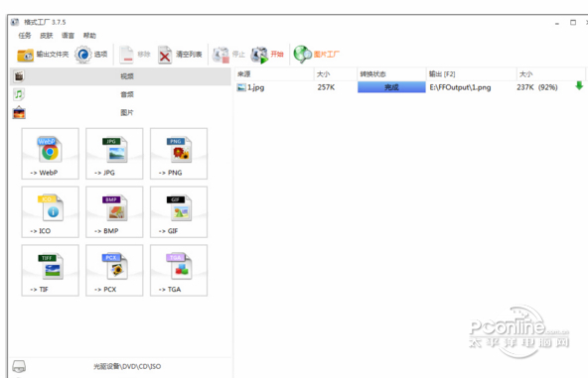Expand 光驱设备\DVD\CD\ISO category
The width and height of the screenshot is (588, 378).
click(121, 366)
